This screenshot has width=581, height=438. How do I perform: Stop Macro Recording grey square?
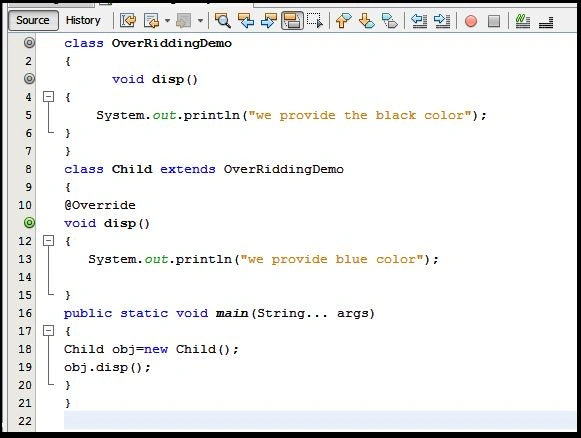(494, 21)
